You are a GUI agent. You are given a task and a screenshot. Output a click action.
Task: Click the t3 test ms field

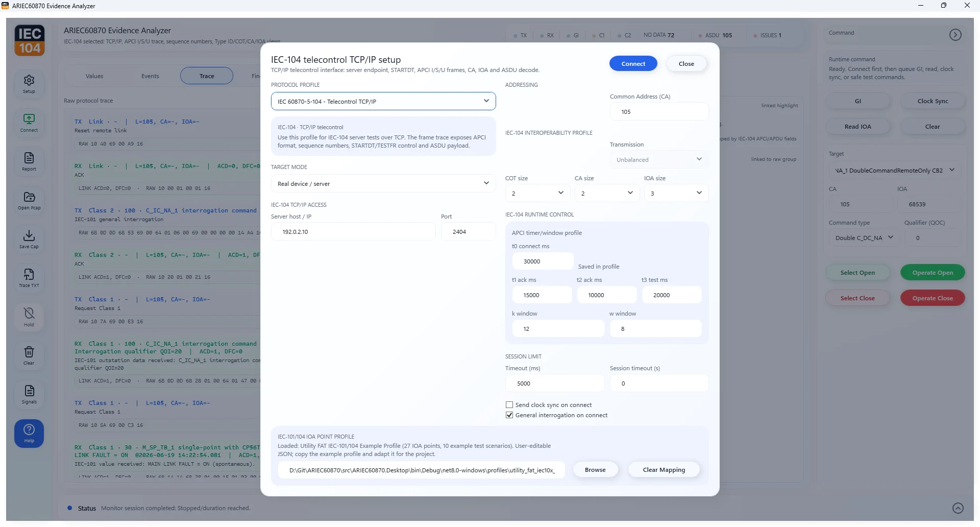click(x=672, y=295)
